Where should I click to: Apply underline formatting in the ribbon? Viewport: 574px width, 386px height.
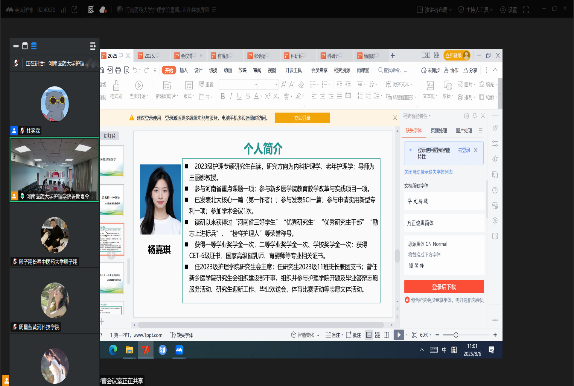[239, 96]
